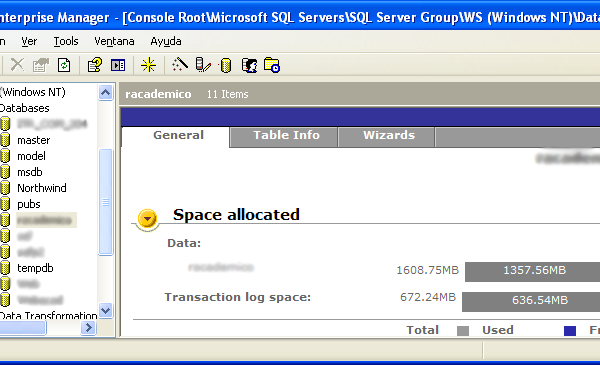
Task: Click the tree vertical scrollbar thumb
Action: point(106,202)
